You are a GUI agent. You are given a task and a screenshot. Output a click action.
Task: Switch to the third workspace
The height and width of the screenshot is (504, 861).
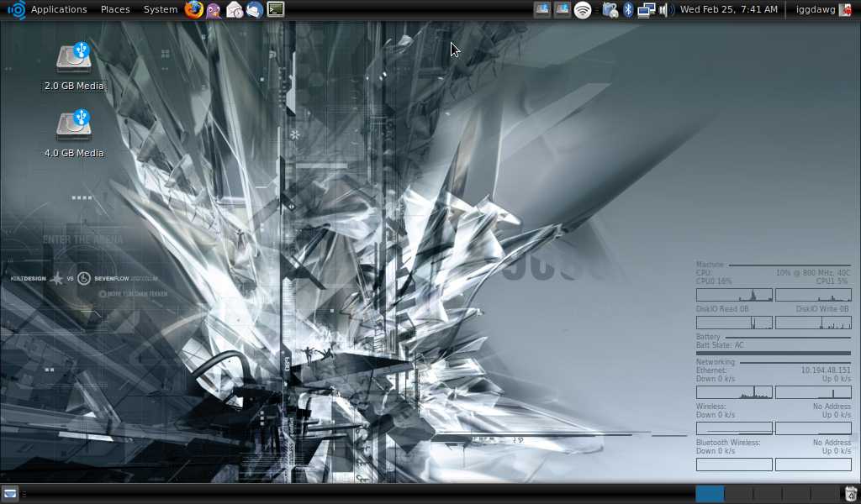[x=768, y=494]
